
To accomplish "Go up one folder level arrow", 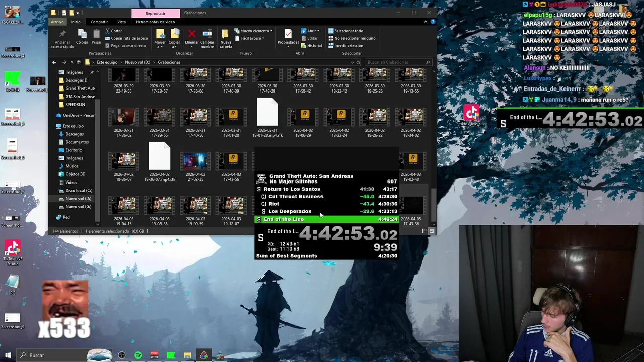I will [79, 62].
